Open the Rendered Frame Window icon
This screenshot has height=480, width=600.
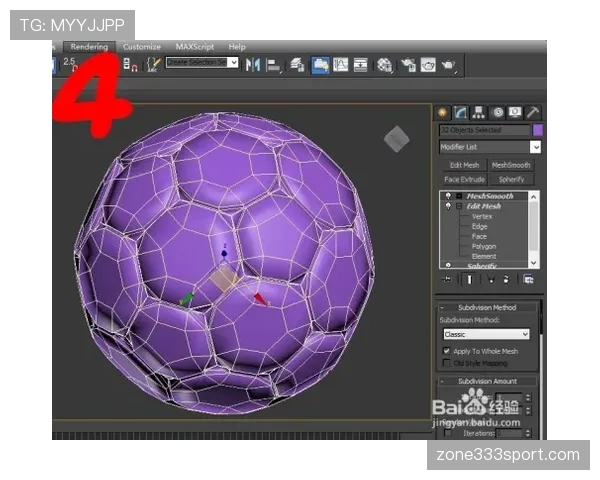pos(428,65)
